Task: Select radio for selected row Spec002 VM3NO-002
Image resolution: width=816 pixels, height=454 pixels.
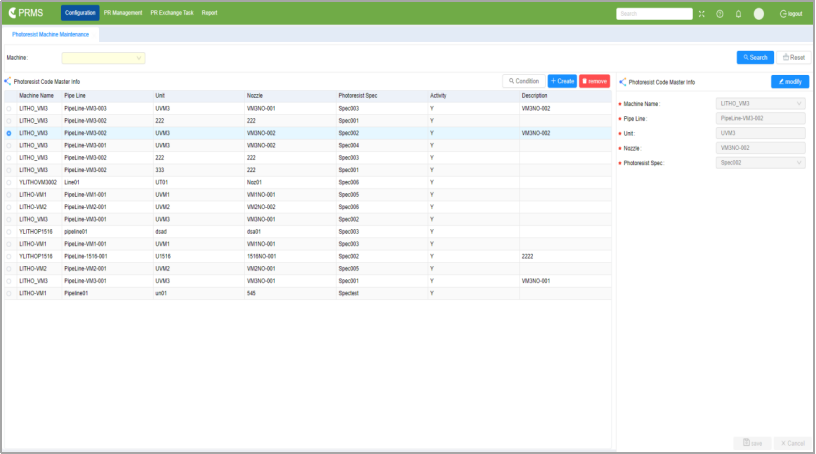Action: [9, 133]
